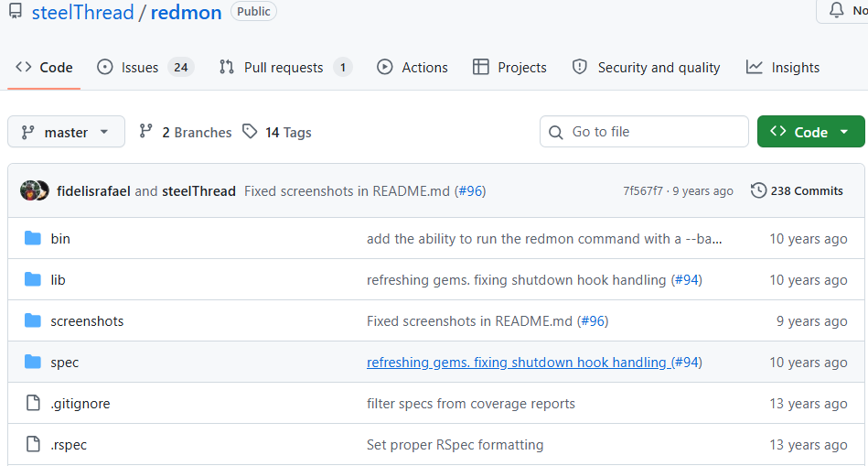Image resolution: width=868 pixels, height=466 pixels.
Task: Click the tag icon beside 14 Tags
Action: (x=250, y=131)
